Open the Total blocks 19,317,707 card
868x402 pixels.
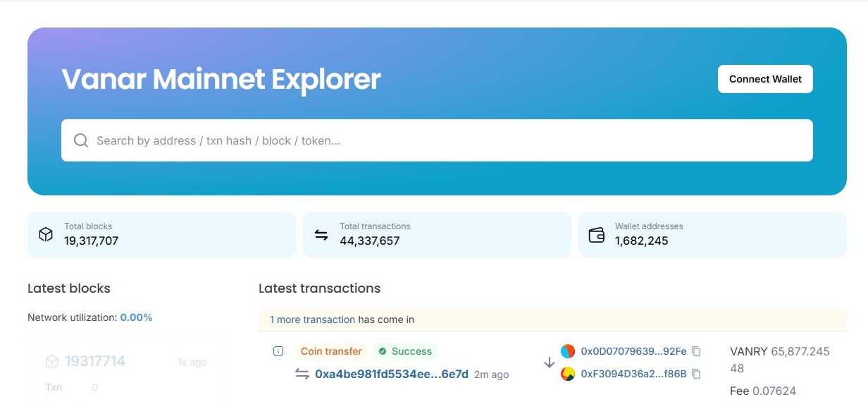coord(161,235)
